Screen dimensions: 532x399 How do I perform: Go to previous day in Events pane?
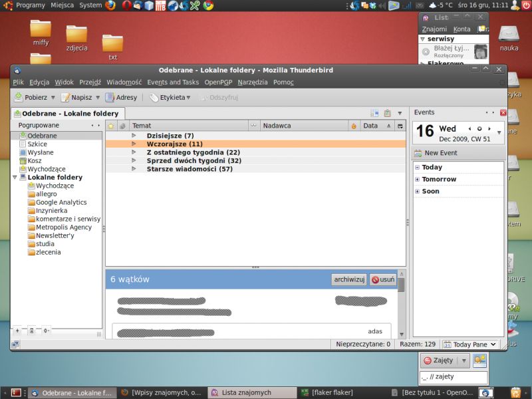[x=469, y=129]
